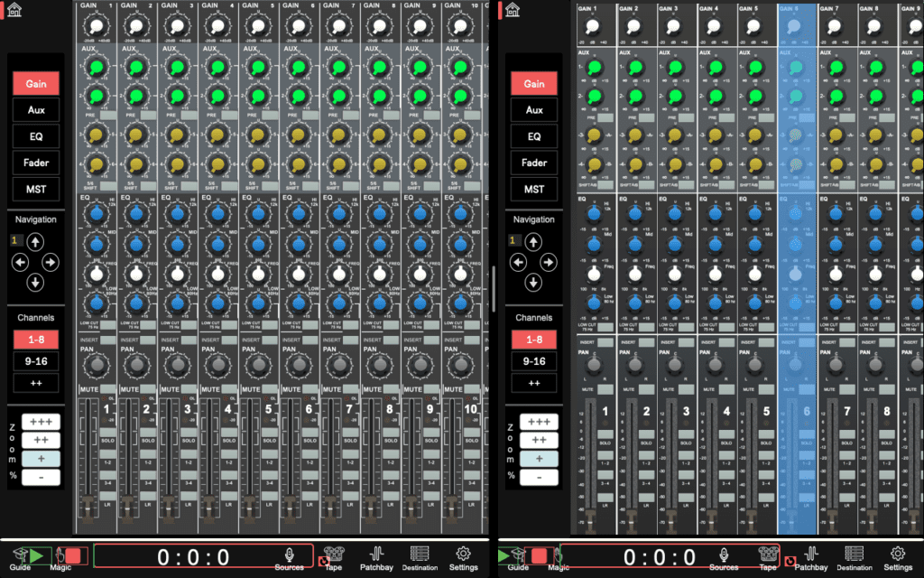Open Patchbay icon in right view
924x578 pixels.
point(811,554)
